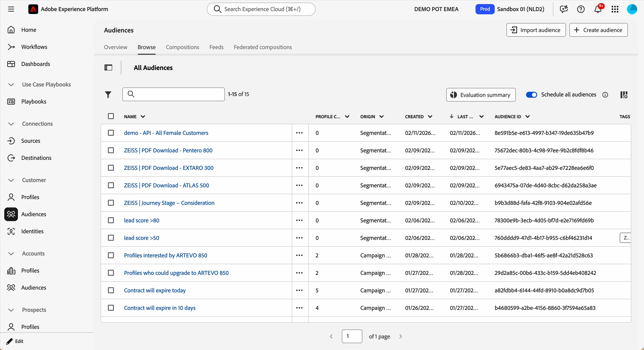This screenshot has height=350, width=644.
Task: Click the Create audience button
Action: pyautogui.click(x=598, y=30)
